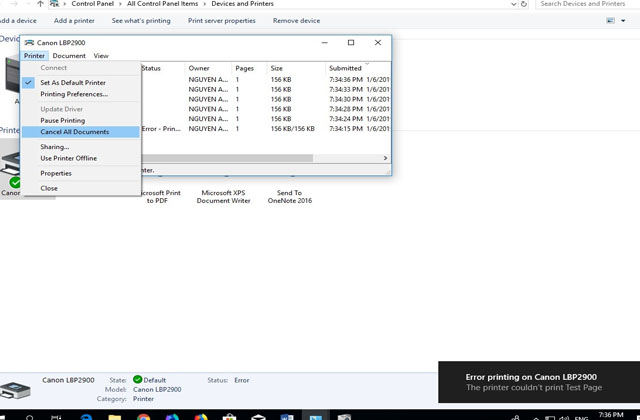640x420 pixels.
Task: Sort queue by Pages column header
Action: (249, 68)
